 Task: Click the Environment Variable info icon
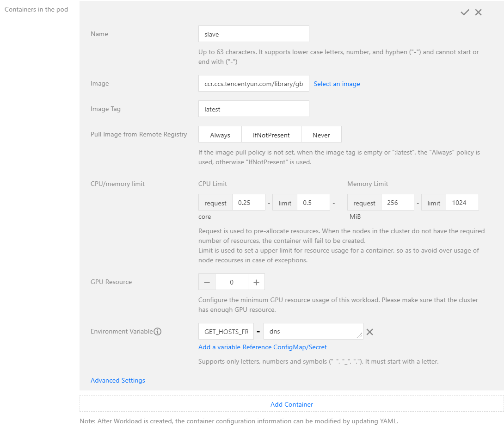pos(157,332)
